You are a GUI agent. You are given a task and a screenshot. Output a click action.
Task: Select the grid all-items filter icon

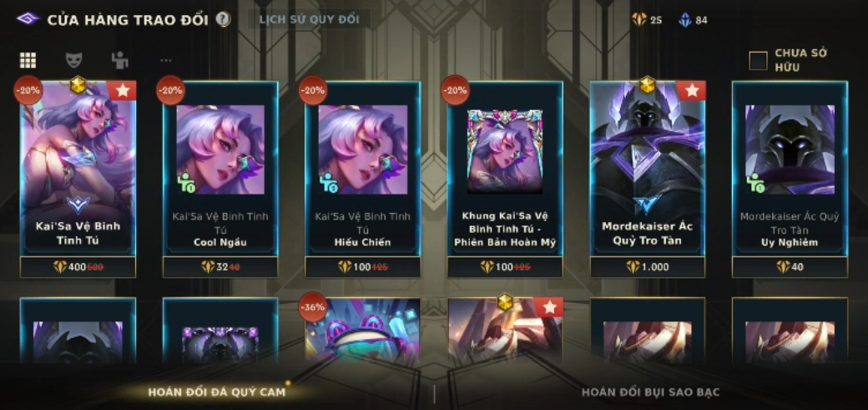[28, 60]
